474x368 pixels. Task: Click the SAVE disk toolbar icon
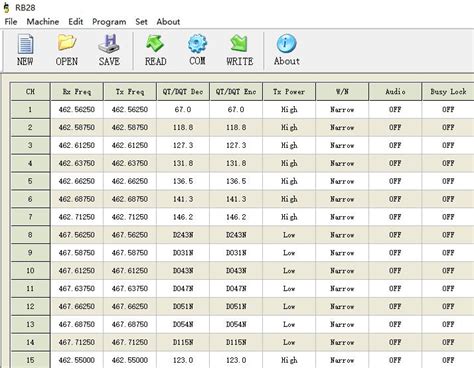[109, 50]
